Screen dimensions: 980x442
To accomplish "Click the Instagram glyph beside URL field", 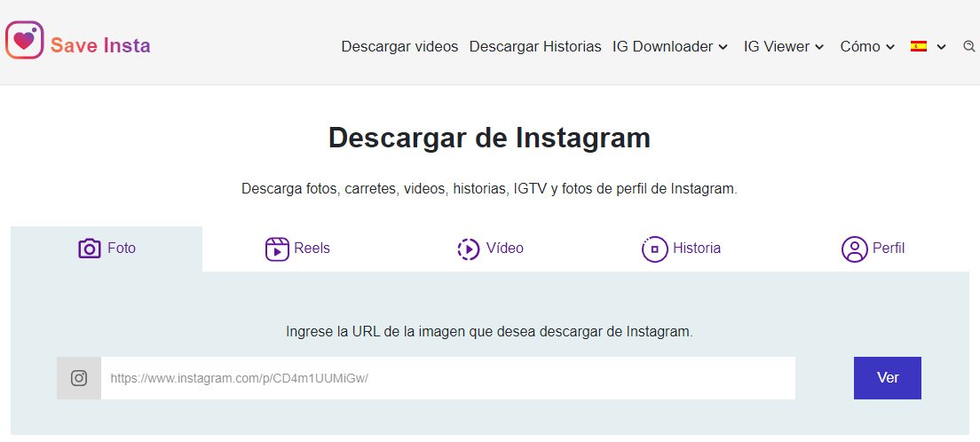I will click(x=79, y=378).
